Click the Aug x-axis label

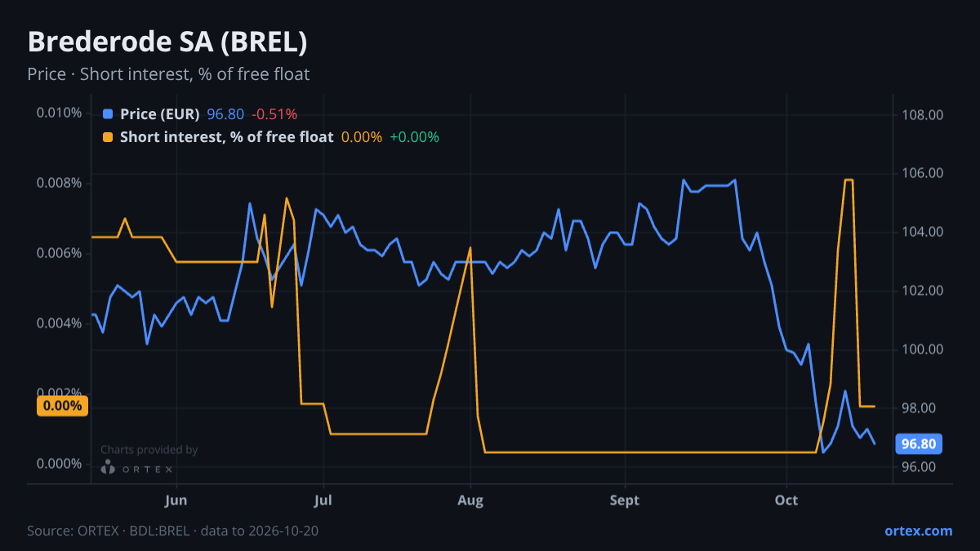tap(471, 500)
